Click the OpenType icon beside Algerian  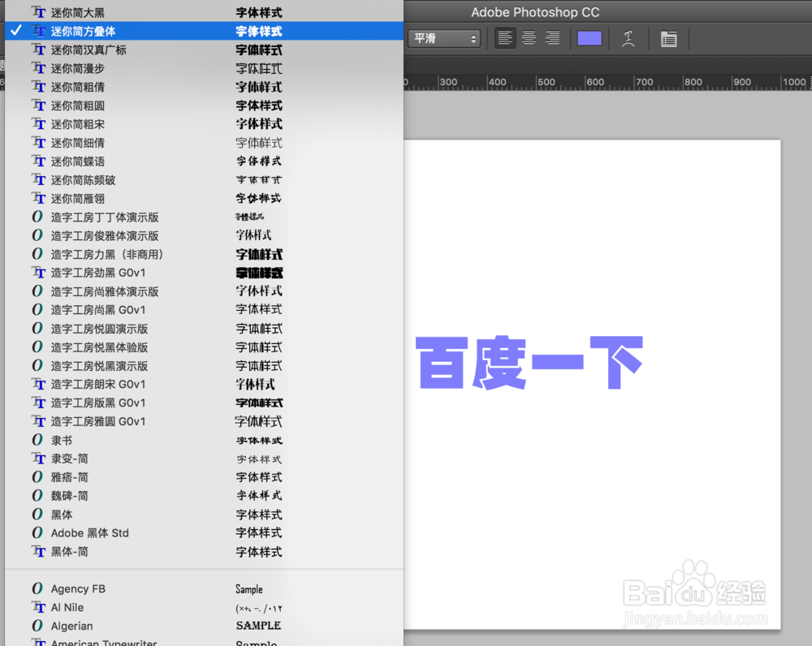(x=37, y=626)
